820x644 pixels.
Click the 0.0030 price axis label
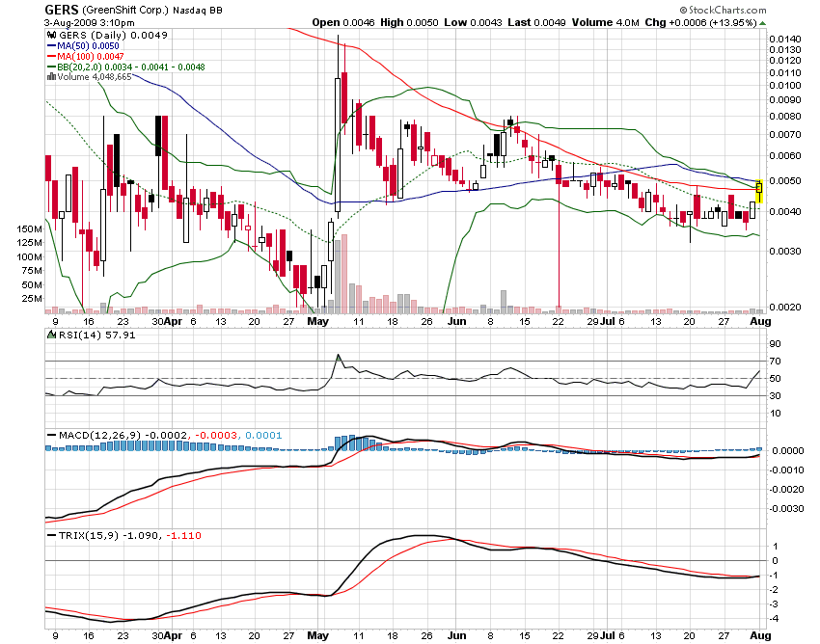click(x=785, y=251)
